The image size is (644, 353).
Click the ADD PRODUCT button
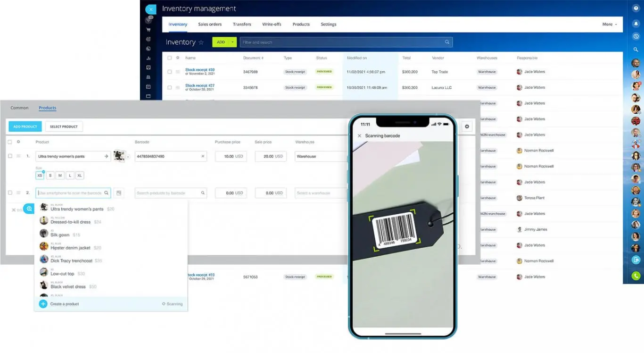[25, 126]
